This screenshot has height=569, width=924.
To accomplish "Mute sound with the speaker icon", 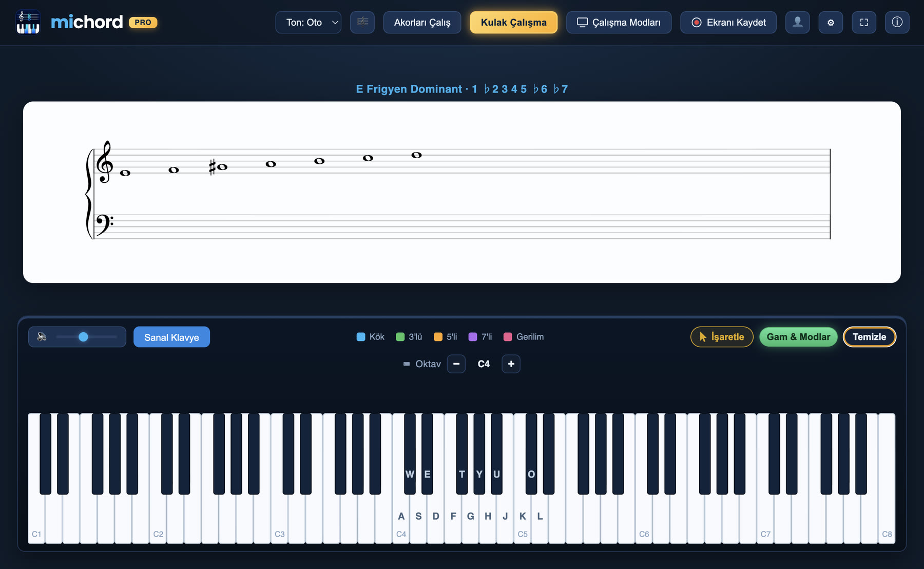I will click(x=42, y=337).
